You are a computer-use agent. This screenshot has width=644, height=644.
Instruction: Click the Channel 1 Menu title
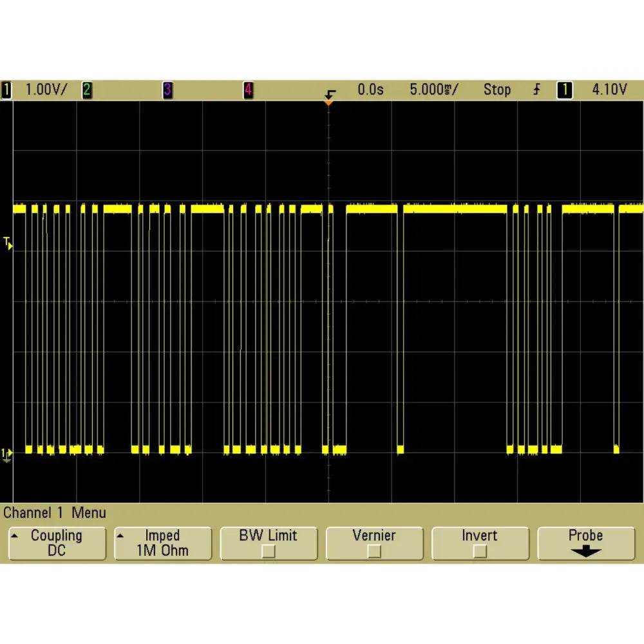[55, 513]
